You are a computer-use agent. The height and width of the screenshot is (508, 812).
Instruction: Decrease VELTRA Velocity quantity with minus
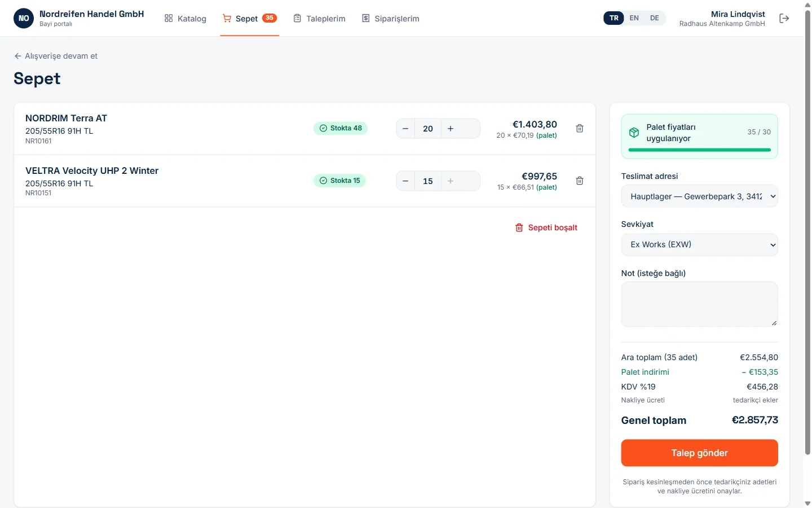(405, 181)
